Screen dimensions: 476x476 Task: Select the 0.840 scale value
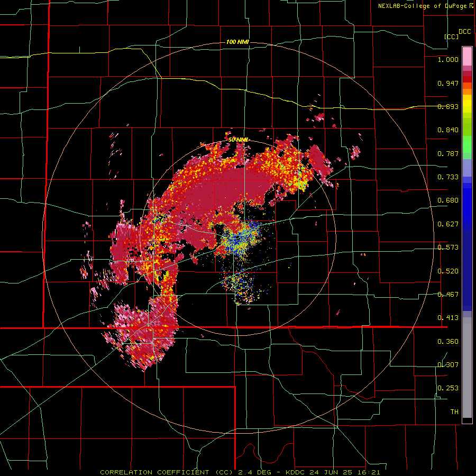tap(448, 130)
